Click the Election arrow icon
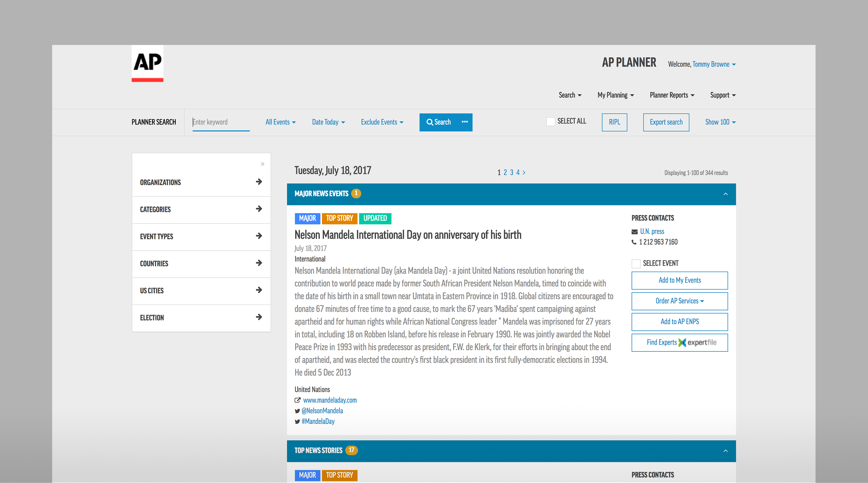 coord(259,317)
